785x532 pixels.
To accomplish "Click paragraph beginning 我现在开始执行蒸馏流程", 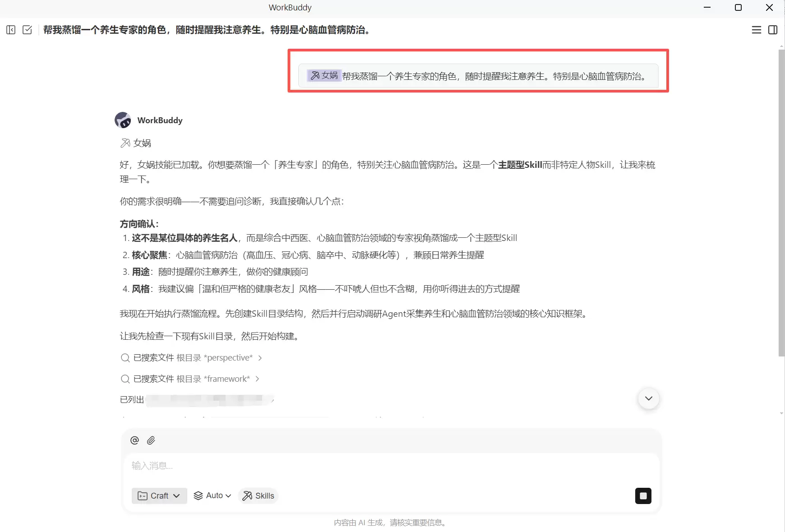I will 355,314.
